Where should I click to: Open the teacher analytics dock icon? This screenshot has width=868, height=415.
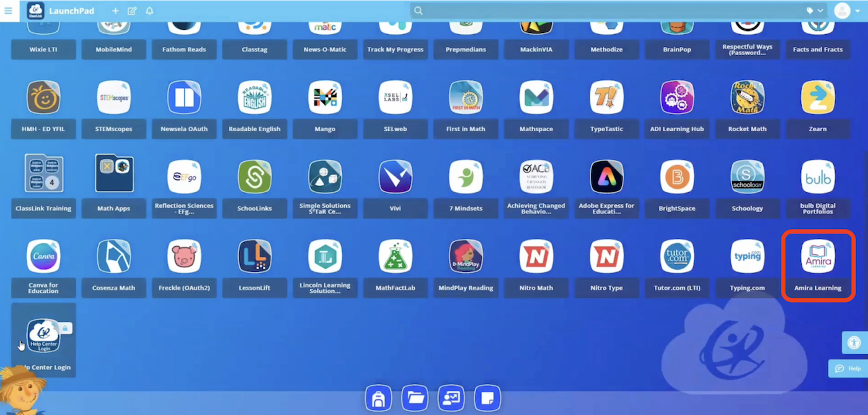tap(451, 398)
